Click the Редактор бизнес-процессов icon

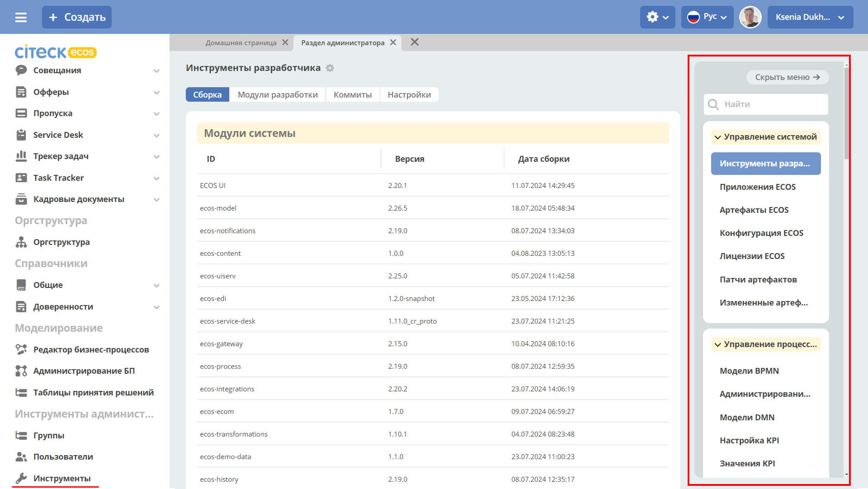click(21, 349)
